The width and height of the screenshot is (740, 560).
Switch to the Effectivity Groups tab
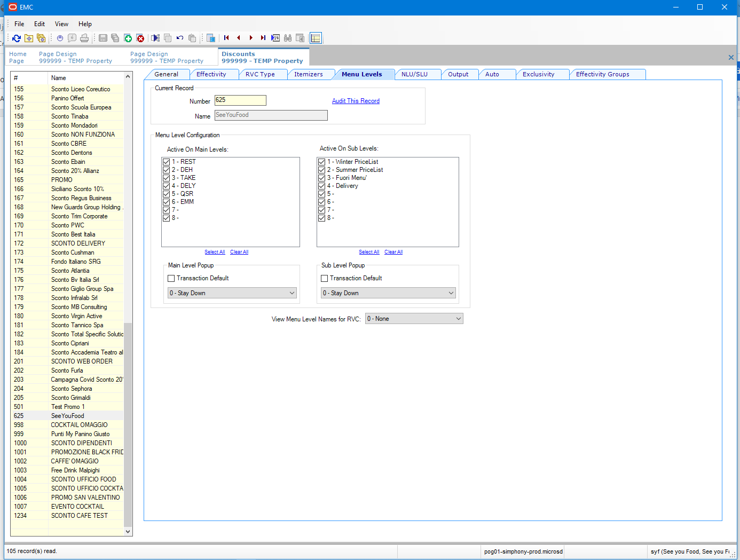pyautogui.click(x=602, y=74)
